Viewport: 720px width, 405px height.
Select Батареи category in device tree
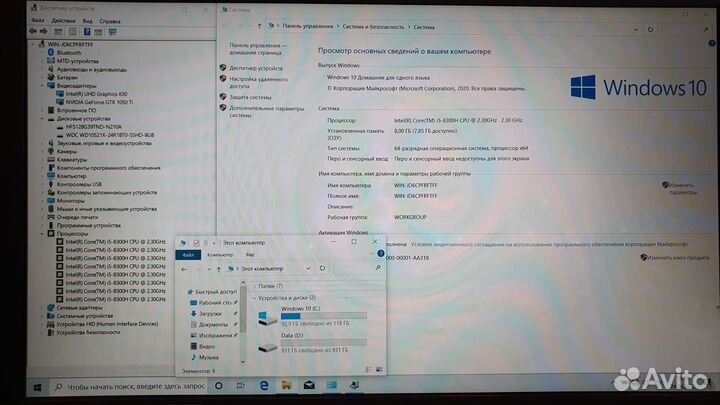click(x=67, y=78)
